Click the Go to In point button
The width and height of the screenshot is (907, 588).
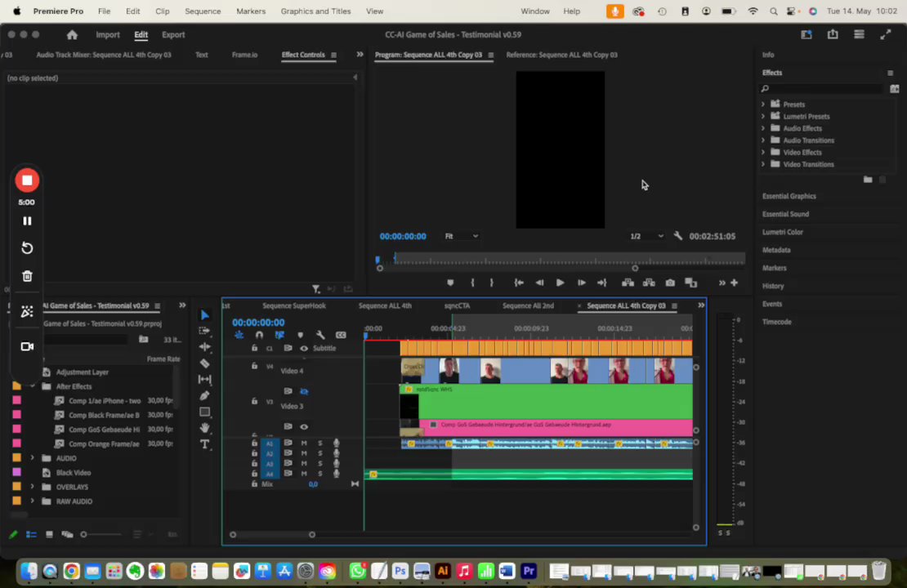tap(519, 283)
